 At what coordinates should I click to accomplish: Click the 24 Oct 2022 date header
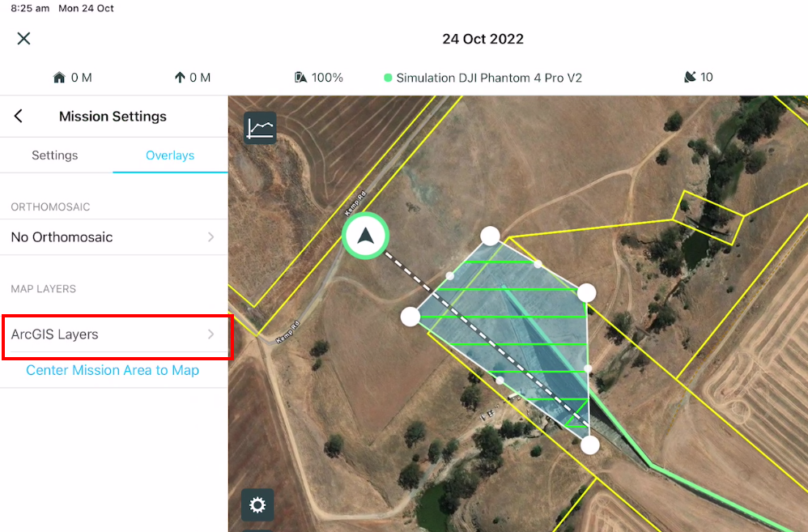[483, 38]
